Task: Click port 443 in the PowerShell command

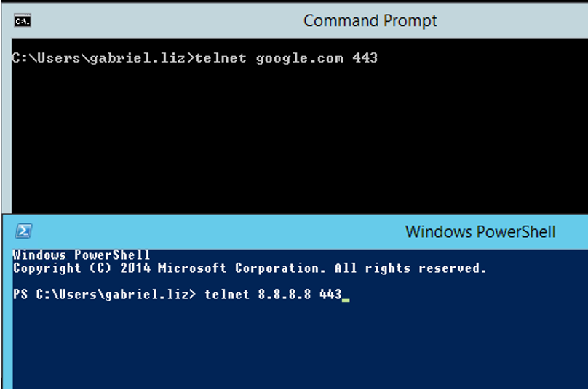Action: click(x=330, y=295)
